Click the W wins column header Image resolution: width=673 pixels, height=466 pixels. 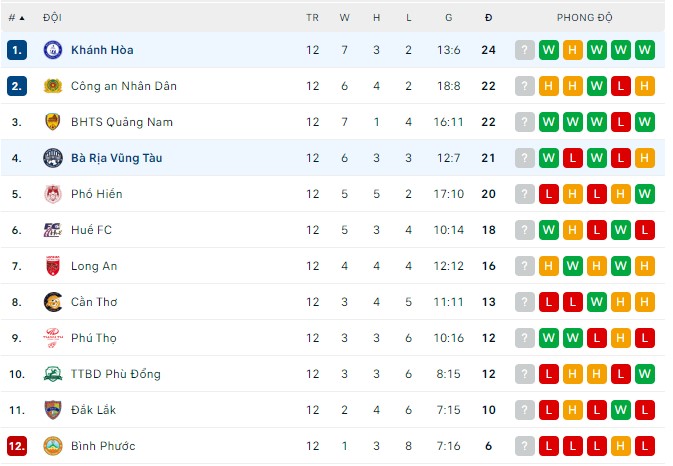pos(344,18)
